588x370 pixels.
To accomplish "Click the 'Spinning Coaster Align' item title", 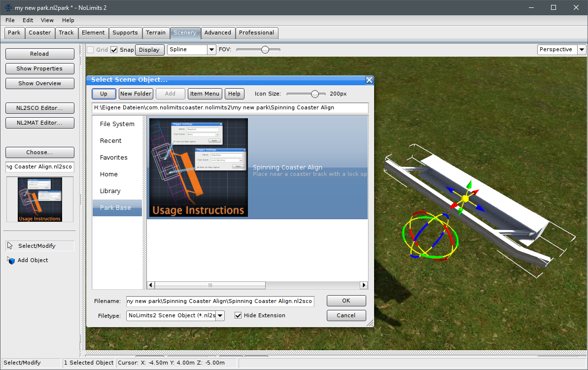I will click(288, 167).
